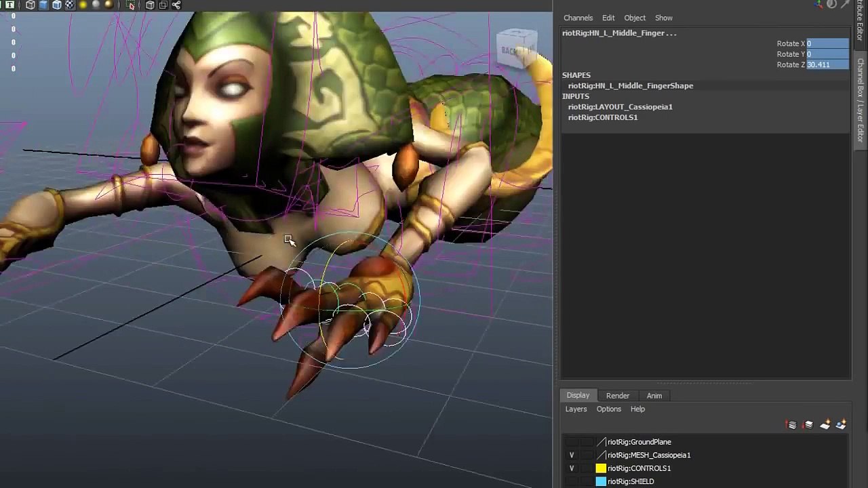Click the blue color swatch of SHIELD layer
The width and height of the screenshot is (868, 488).
tap(601, 481)
